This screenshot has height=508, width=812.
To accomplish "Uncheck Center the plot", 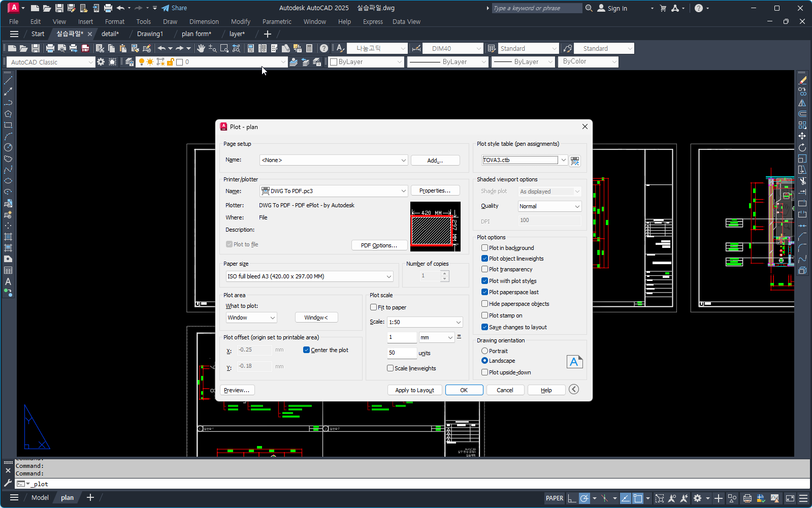I will click(306, 350).
